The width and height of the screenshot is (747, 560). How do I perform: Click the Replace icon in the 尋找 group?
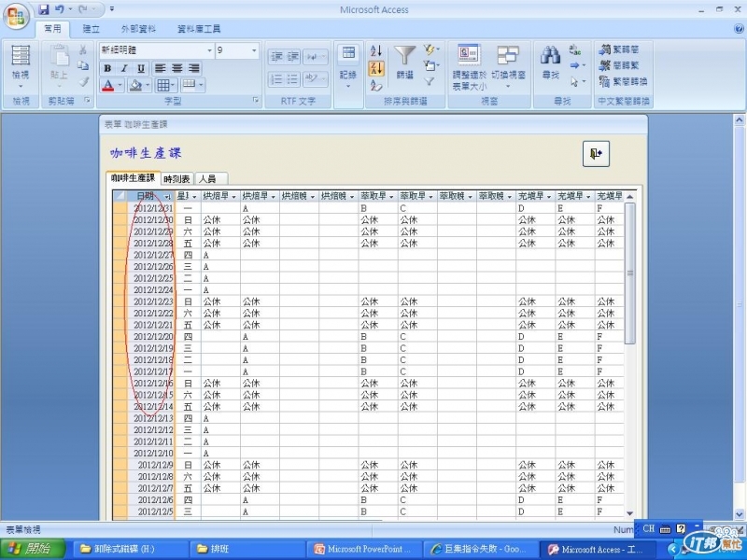pos(575,49)
